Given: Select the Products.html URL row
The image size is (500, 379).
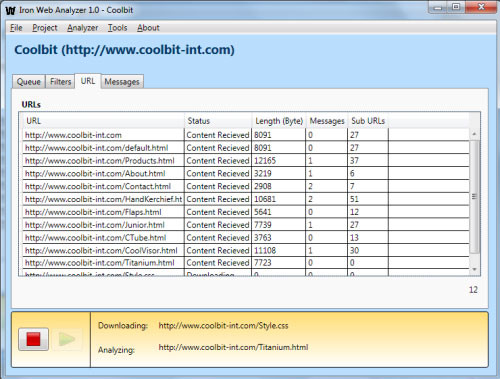Looking at the screenshot, I should click(246, 161).
